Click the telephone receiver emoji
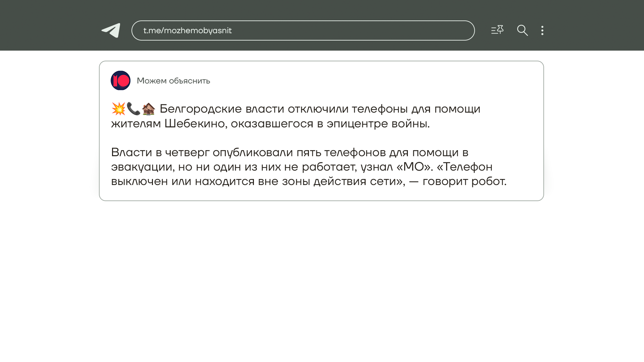 coord(133,109)
